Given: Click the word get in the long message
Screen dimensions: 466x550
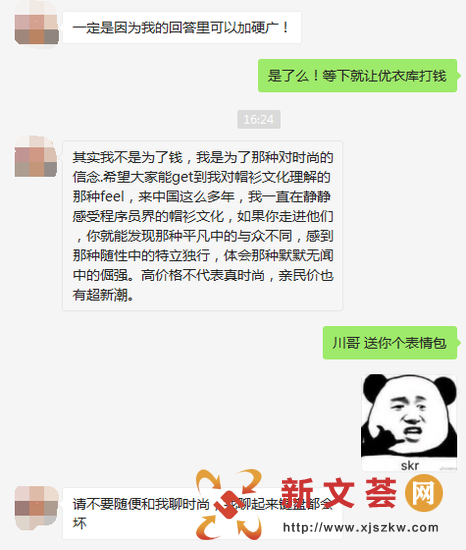Looking at the screenshot, I should coord(182,177).
